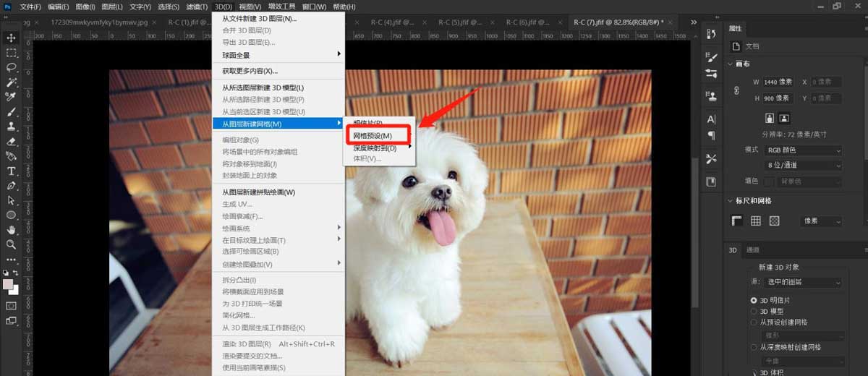Choose 获取更多内容(X) menu entry
This screenshot has height=376, width=868.
278,71
